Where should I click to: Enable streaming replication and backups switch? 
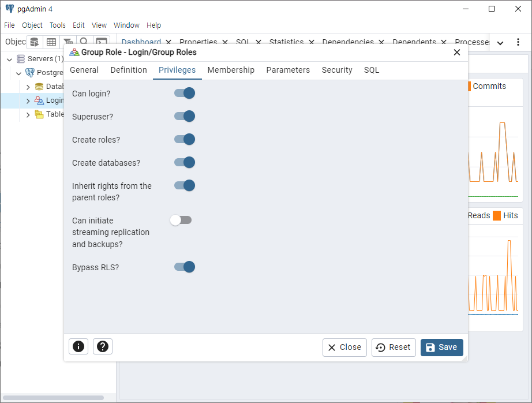click(x=181, y=220)
